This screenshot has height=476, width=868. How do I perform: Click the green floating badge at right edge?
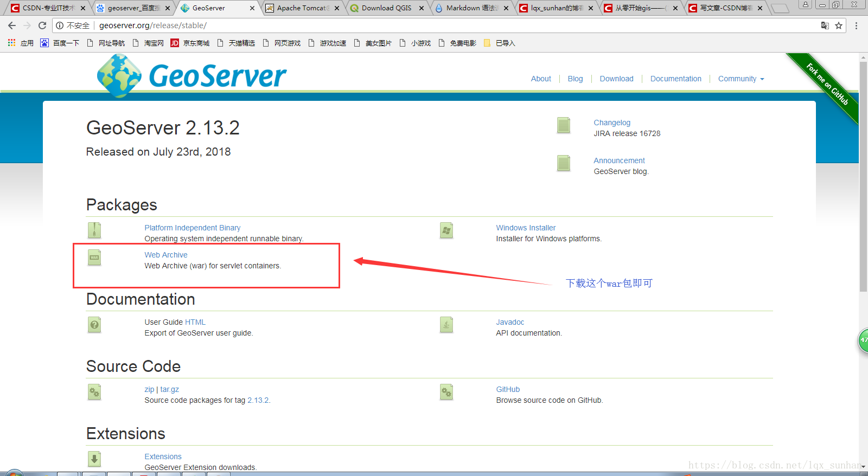point(863,340)
